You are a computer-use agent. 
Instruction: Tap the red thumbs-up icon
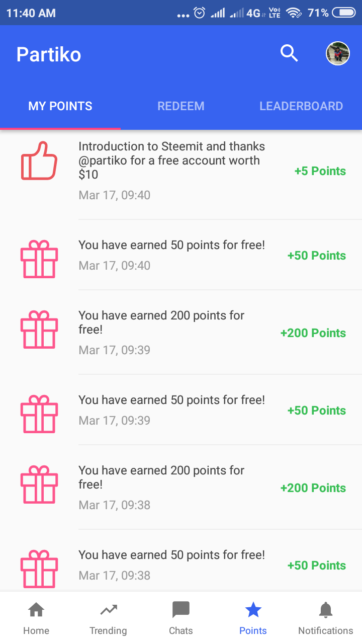(39, 161)
